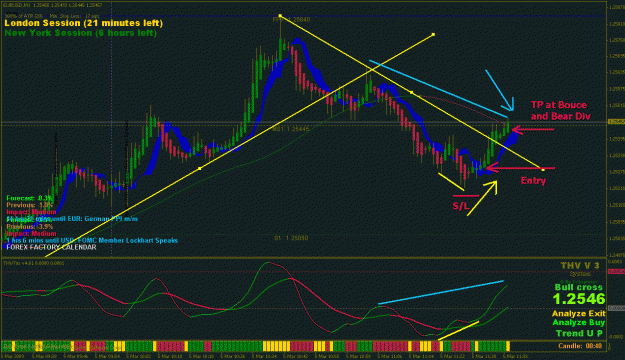The height and width of the screenshot is (360, 625).
Task: Select the EURUSD,M1 chart header text
Action: [x=52, y=5]
